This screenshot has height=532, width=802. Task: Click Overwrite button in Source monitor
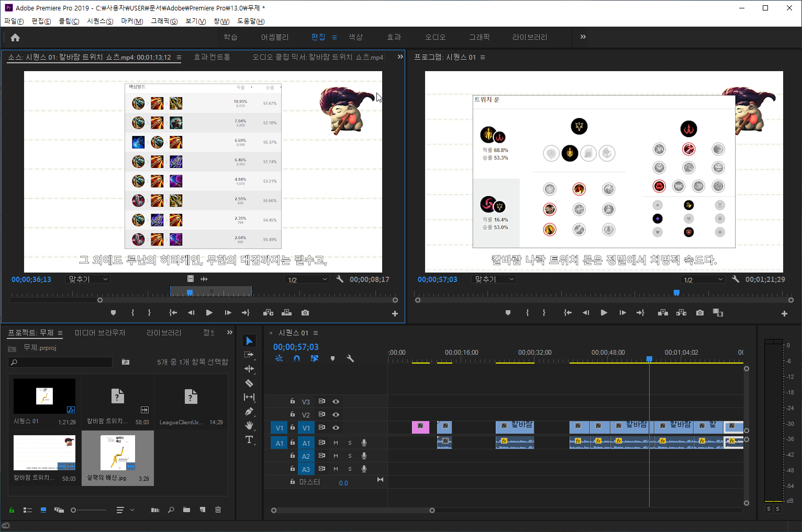[x=286, y=313]
